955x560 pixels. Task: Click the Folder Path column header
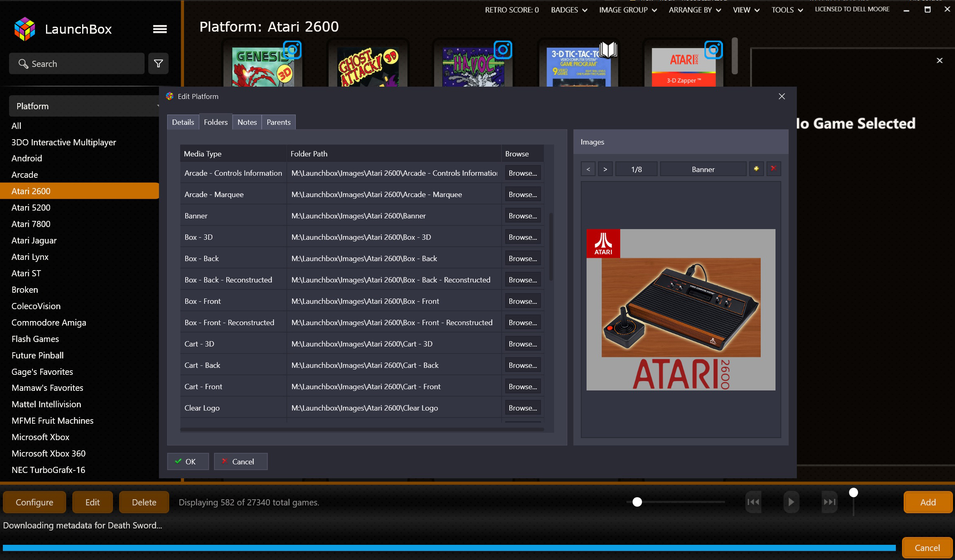[x=394, y=154]
